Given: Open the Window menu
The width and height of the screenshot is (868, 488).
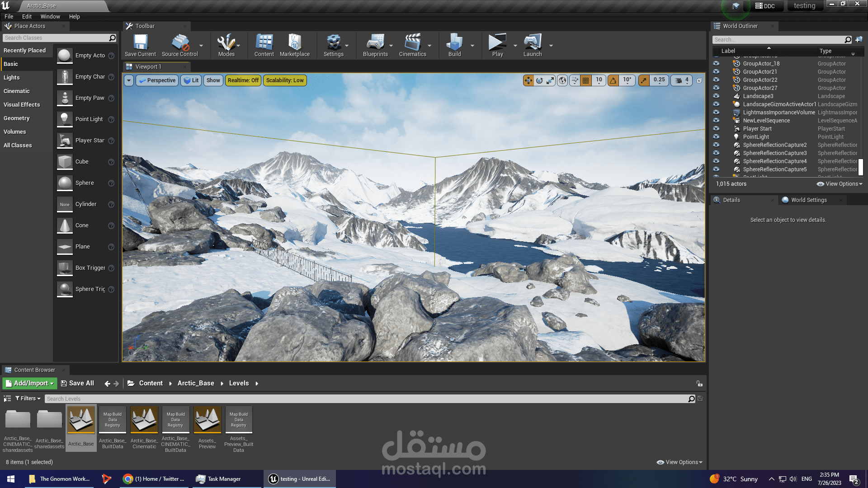Looking at the screenshot, I should pyautogui.click(x=50, y=17).
